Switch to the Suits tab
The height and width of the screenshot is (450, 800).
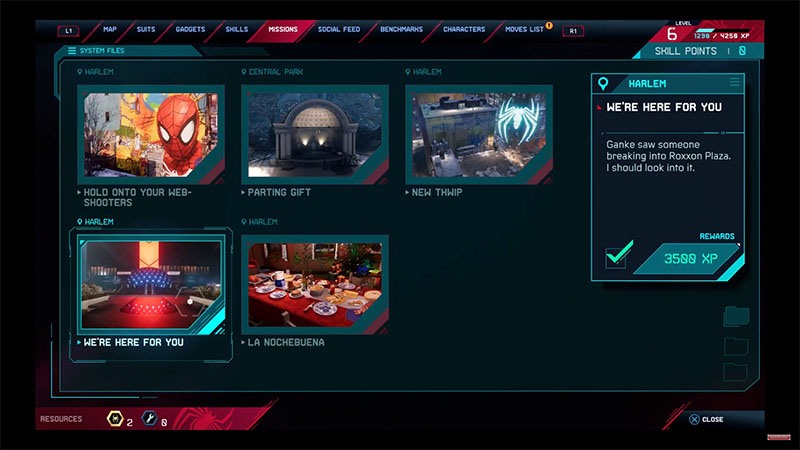(x=146, y=29)
